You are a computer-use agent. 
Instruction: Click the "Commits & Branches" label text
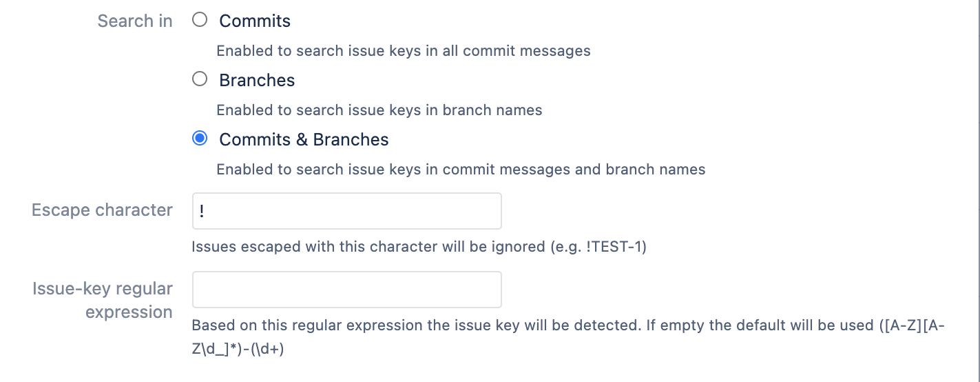(x=304, y=140)
